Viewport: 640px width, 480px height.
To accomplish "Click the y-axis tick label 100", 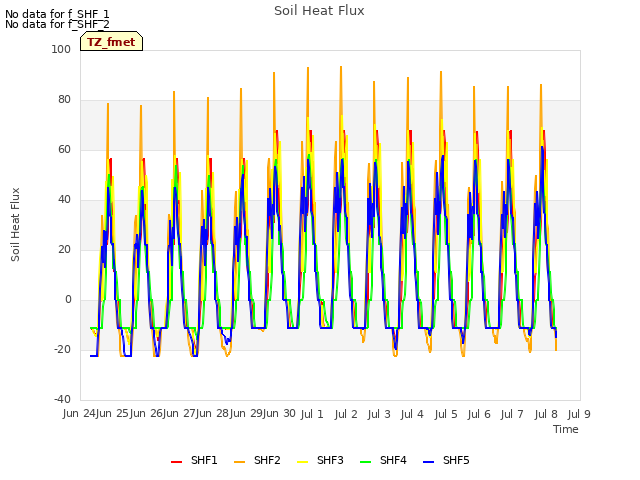I will [61, 49].
